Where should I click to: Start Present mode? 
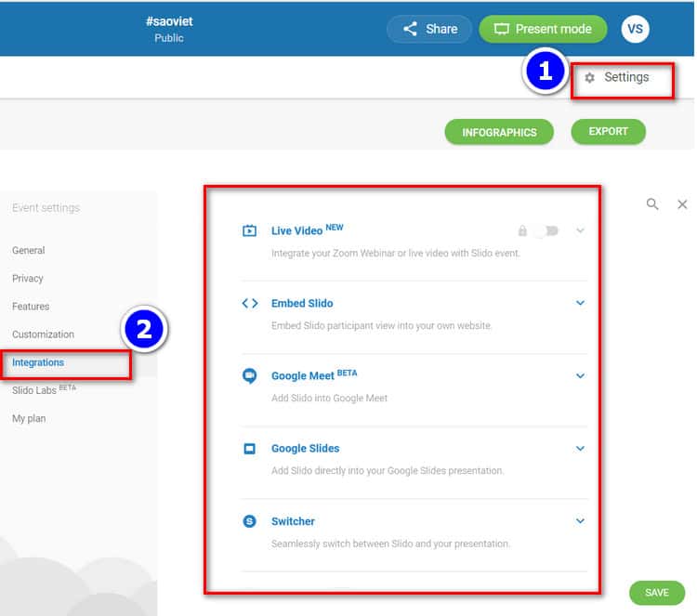542,29
